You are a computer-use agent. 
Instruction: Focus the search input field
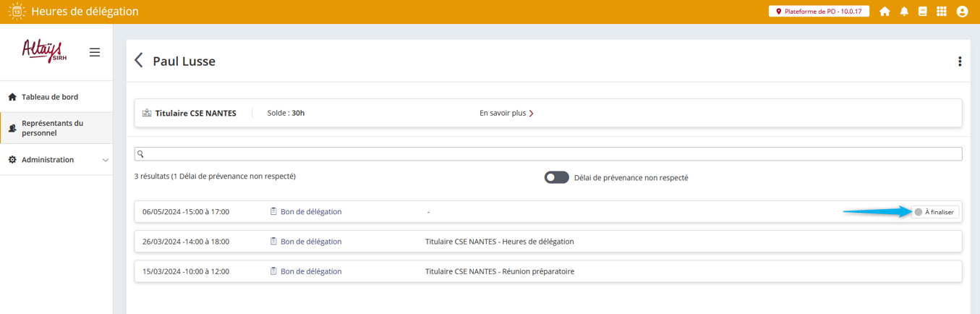point(548,154)
